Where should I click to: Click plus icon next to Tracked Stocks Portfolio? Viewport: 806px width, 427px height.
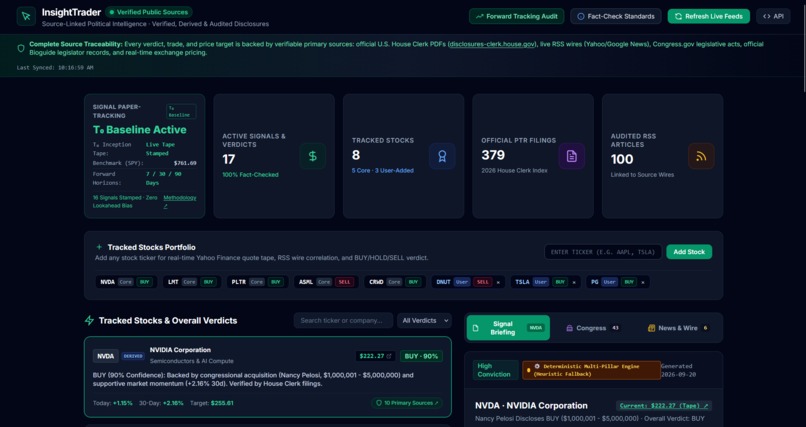pos(99,247)
